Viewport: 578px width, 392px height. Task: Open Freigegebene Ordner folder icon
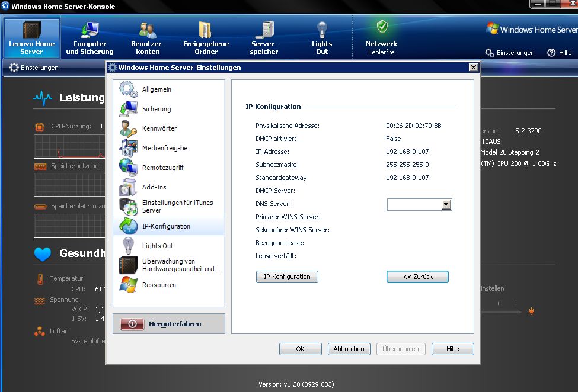(205, 30)
